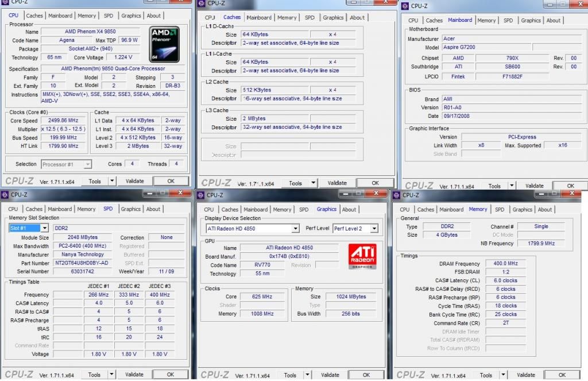Open the Perf Level 2 dropdown
The width and height of the screenshot is (588, 381).
[x=374, y=228]
